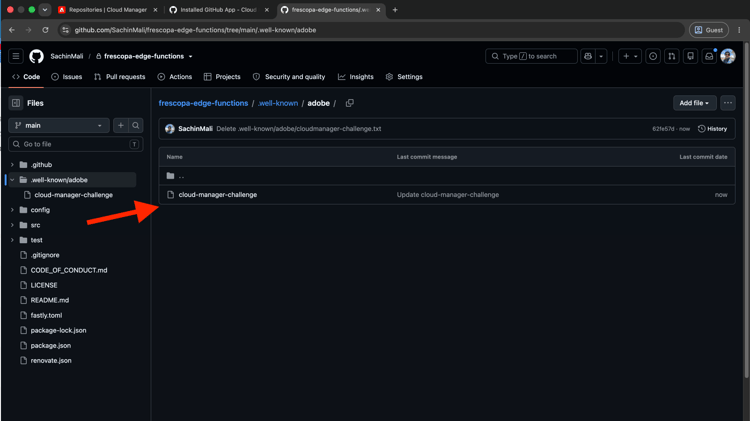
Task: Open the GitHub global navigation hamburger menu
Action: click(x=16, y=56)
